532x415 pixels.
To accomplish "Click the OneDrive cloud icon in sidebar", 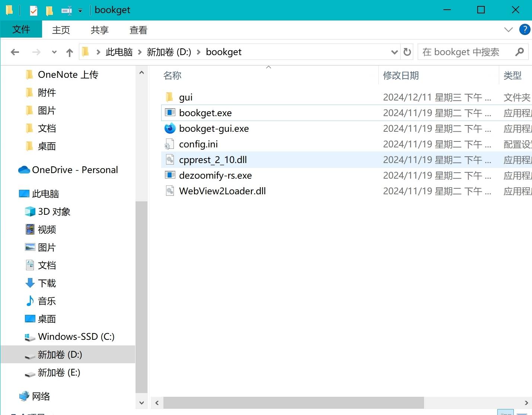I will (24, 170).
